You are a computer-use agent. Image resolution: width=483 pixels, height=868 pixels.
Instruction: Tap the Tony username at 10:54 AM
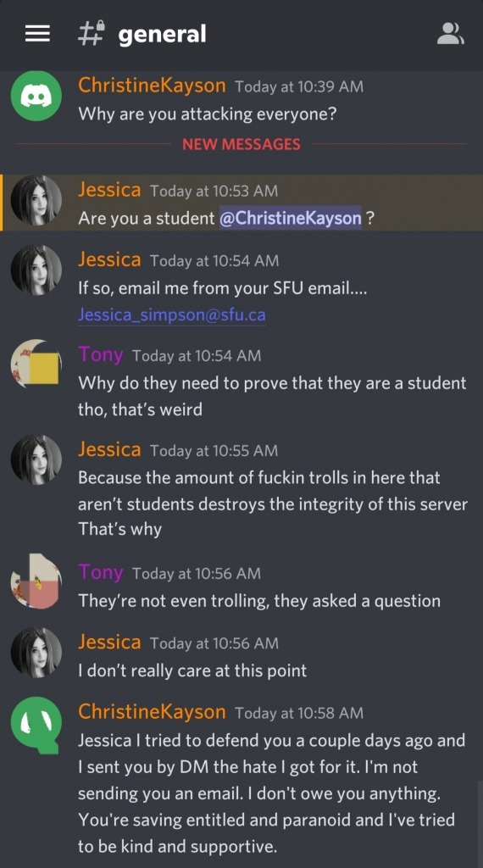(101, 354)
